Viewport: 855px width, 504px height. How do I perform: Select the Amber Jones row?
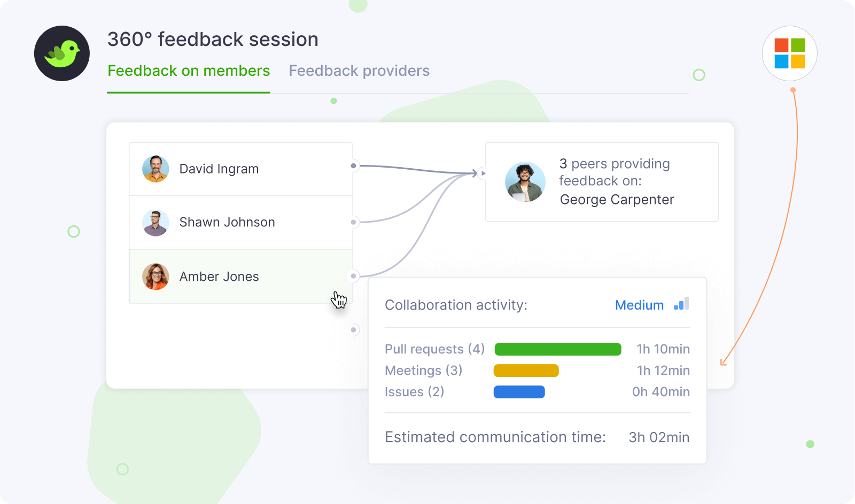click(240, 277)
